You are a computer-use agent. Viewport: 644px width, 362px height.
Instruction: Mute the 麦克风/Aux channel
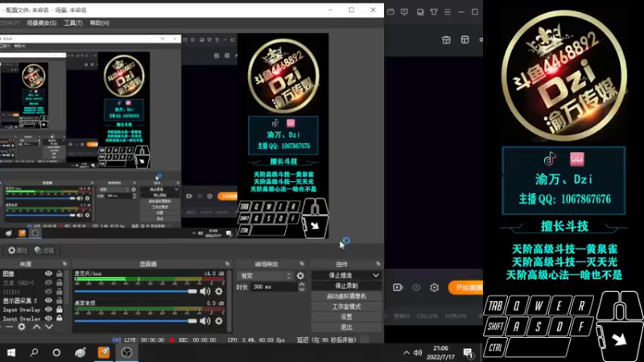205,291
